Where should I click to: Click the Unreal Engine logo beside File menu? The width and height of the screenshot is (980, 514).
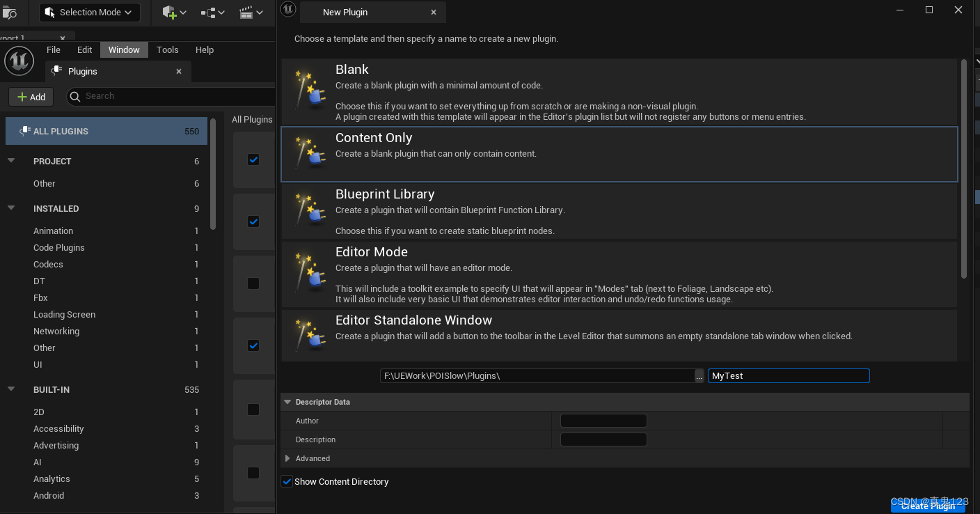(x=19, y=61)
